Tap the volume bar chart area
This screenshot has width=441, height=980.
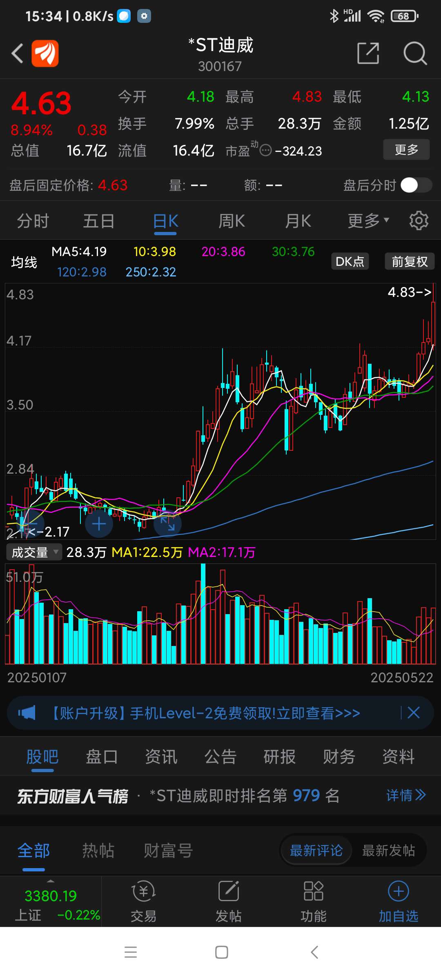click(x=220, y=614)
